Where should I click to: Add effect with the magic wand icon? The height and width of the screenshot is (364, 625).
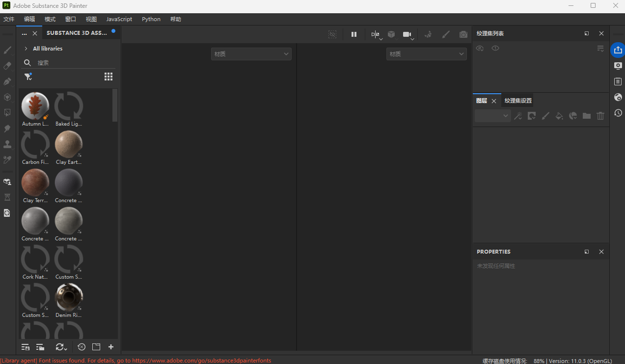point(518,116)
